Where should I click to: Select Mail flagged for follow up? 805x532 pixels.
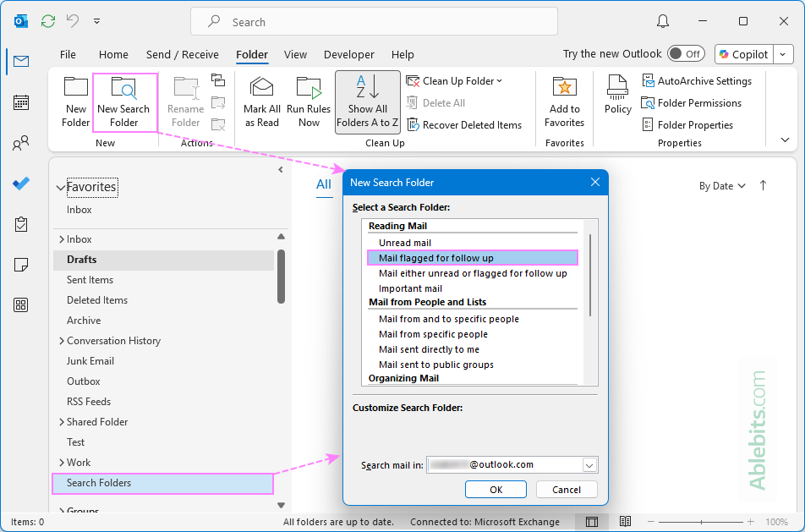pos(473,258)
